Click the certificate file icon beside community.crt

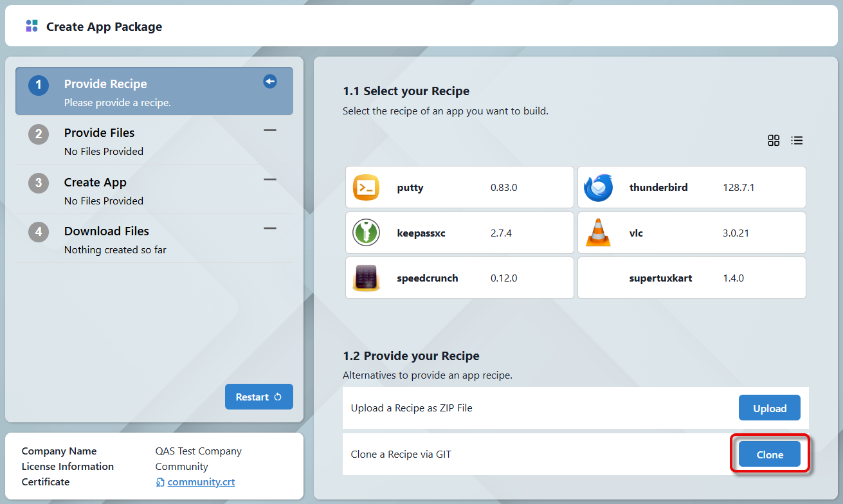[x=160, y=482]
